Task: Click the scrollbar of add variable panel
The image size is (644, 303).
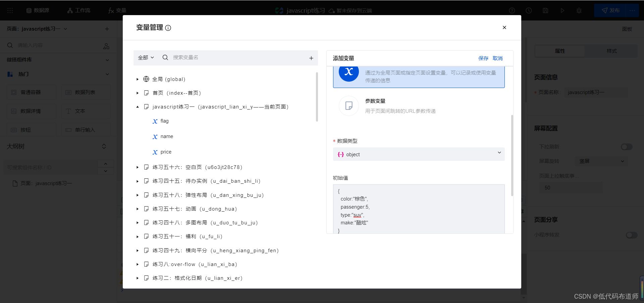Action: click(512, 155)
